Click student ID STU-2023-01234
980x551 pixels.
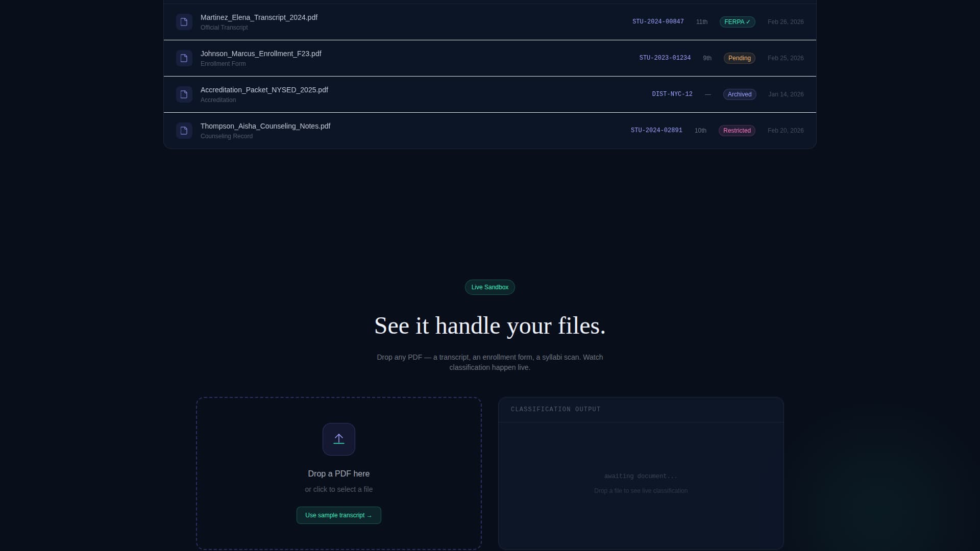pyautogui.click(x=665, y=58)
